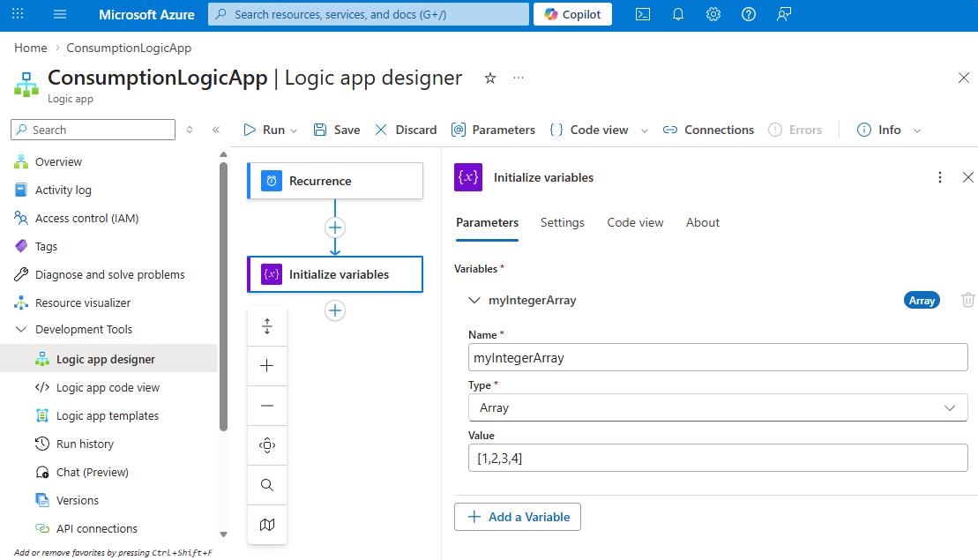
Task: Open workflow Parameters from toolbar
Action: pyautogui.click(x=493, y=130)
